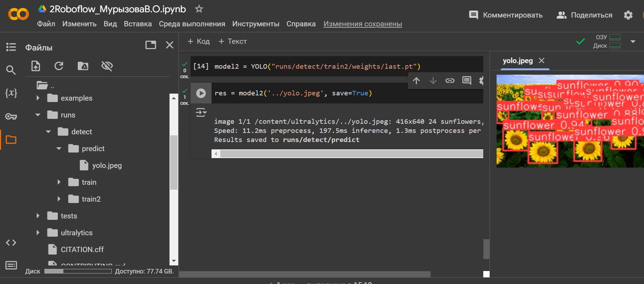The image size is (644, 284).
Task: Click the ОЗУ/Диск resource indicator
Action: (x=607, y=41)
